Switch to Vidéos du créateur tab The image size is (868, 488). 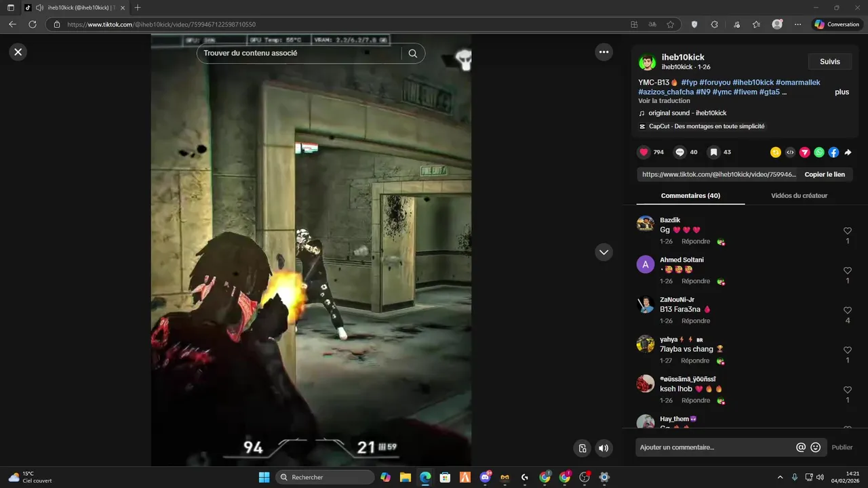[799, 196]
